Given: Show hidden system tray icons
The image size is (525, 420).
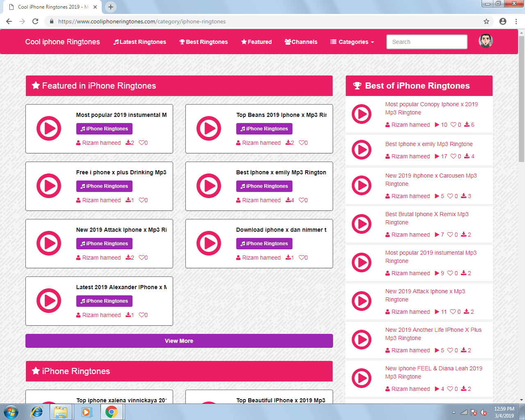Looking at the screenshot, I should 454,412.
